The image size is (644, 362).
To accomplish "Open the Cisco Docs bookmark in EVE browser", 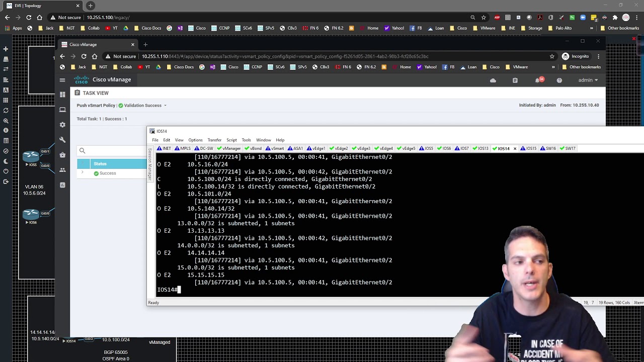I will [x=148, y=28].
